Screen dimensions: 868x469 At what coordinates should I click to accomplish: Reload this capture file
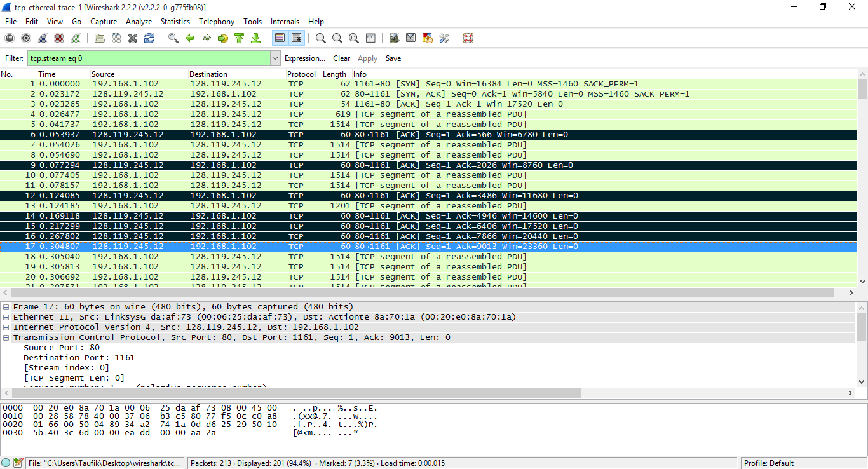click(x=149, y=38)
